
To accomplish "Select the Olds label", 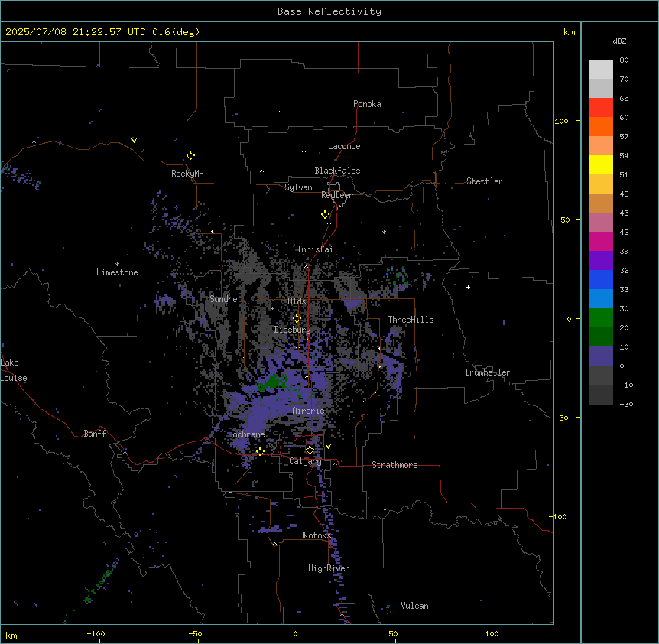I will click(x=297, y=301).
